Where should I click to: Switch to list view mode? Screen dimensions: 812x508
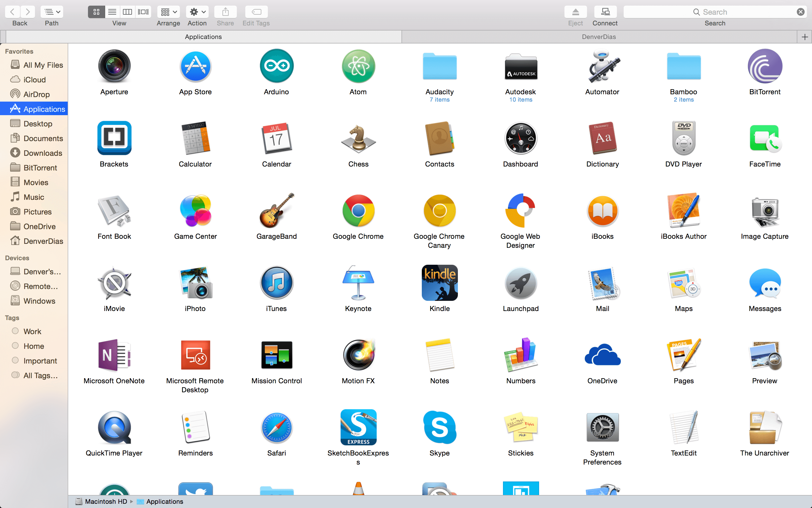[x=112, y=12]
